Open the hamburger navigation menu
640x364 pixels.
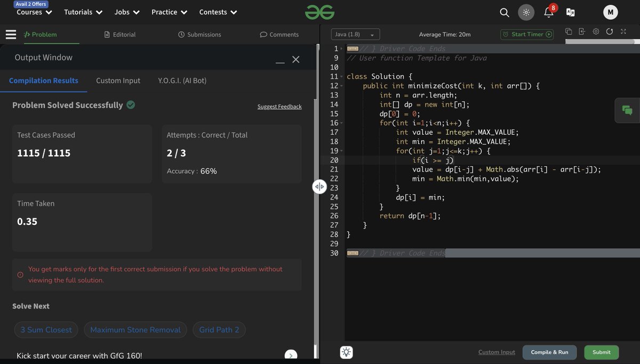[11, 34]
